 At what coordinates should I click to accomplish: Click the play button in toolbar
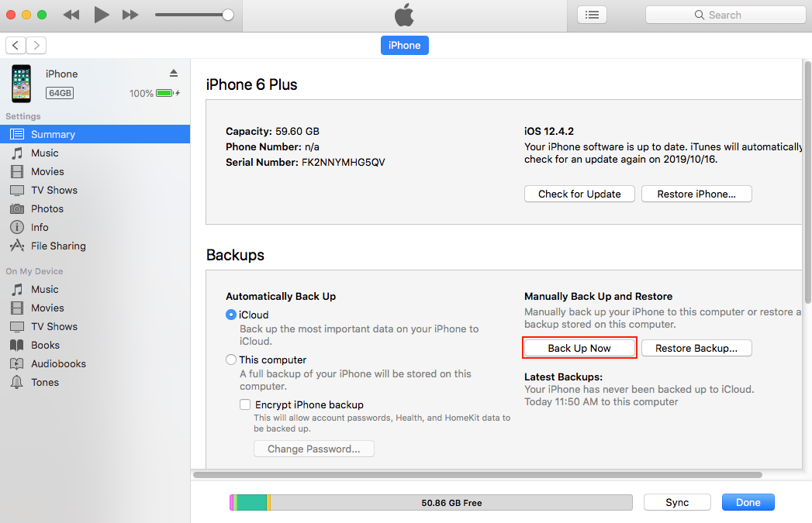coord(101,15)
